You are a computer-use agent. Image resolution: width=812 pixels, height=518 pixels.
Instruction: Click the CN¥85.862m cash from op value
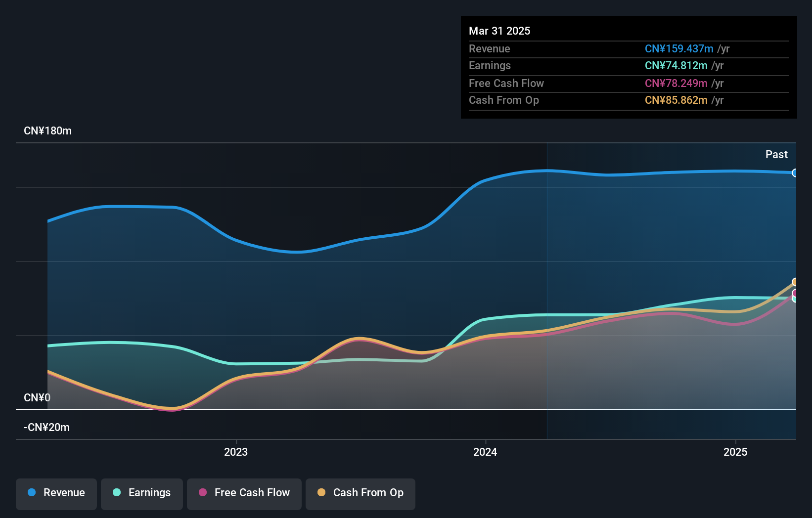pos(676,100)
